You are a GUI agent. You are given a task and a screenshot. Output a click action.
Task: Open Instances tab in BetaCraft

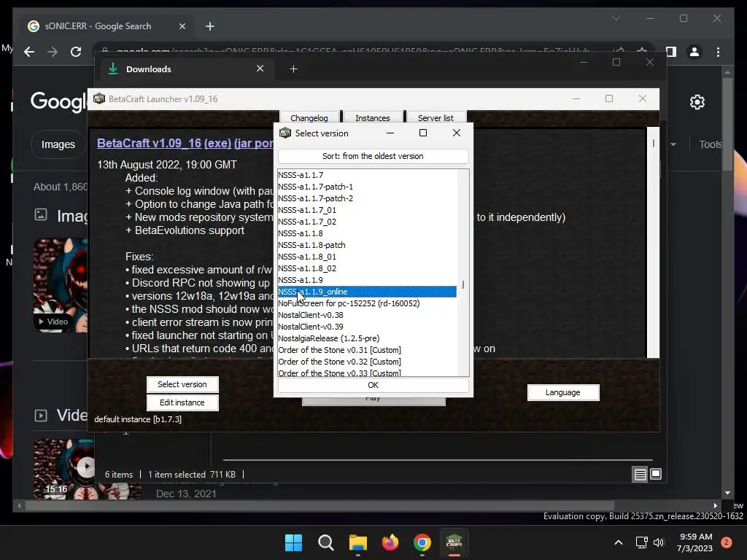pos(373,117)
